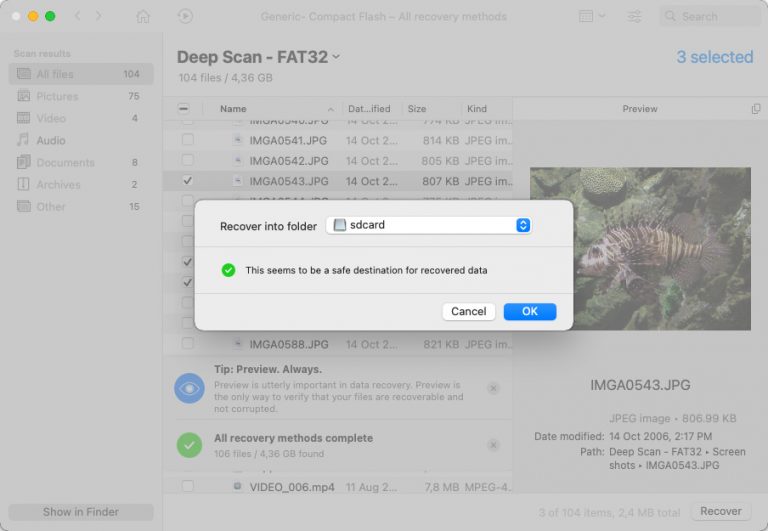768x531 pixels.
Task: Open the filter settings sliders icon
Action: 634,17
